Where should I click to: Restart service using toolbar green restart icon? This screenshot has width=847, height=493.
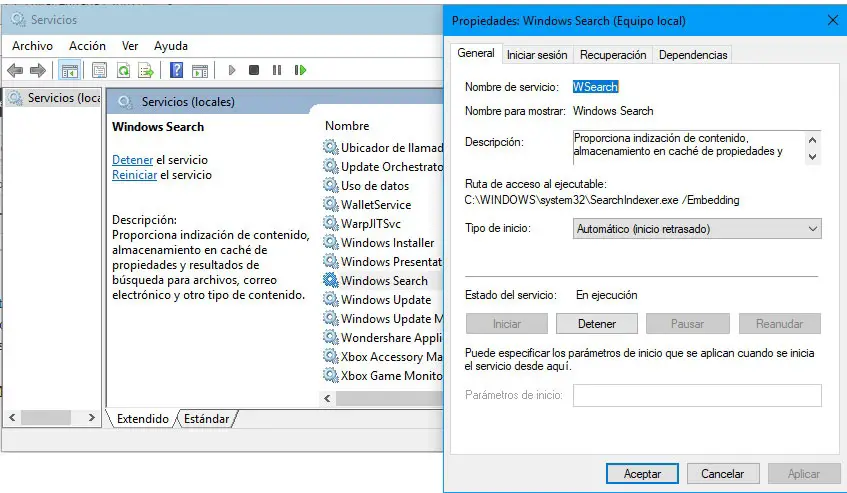[x=300, y=70]
